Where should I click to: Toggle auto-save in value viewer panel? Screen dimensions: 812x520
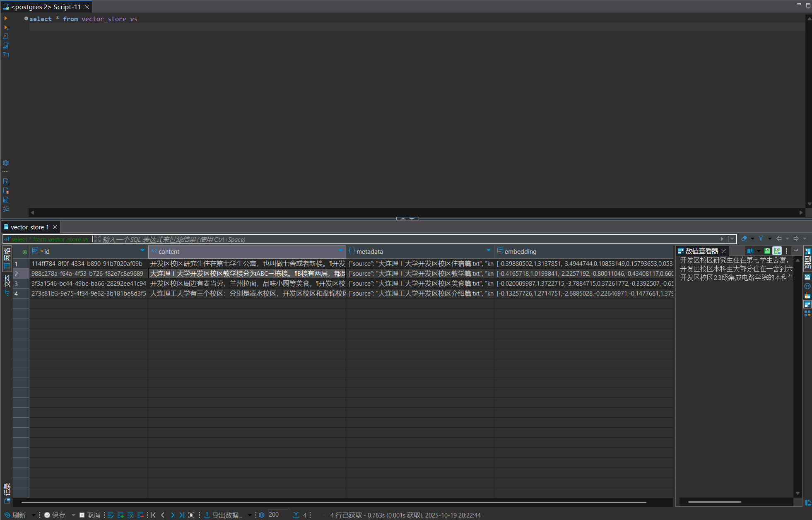point(777,251)
